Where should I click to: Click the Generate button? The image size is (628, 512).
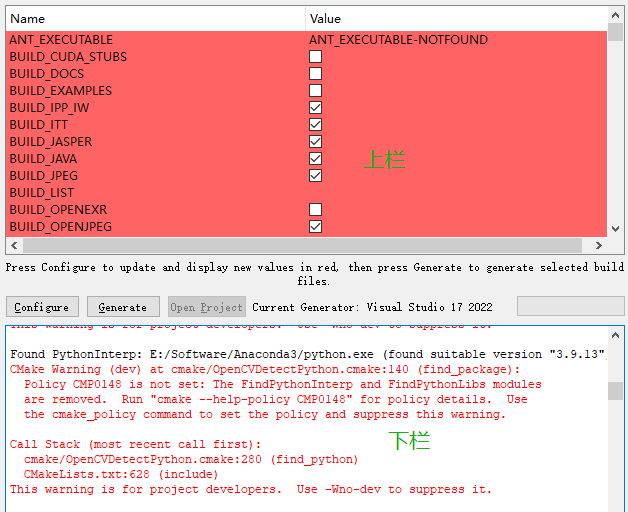click(123, 307)
